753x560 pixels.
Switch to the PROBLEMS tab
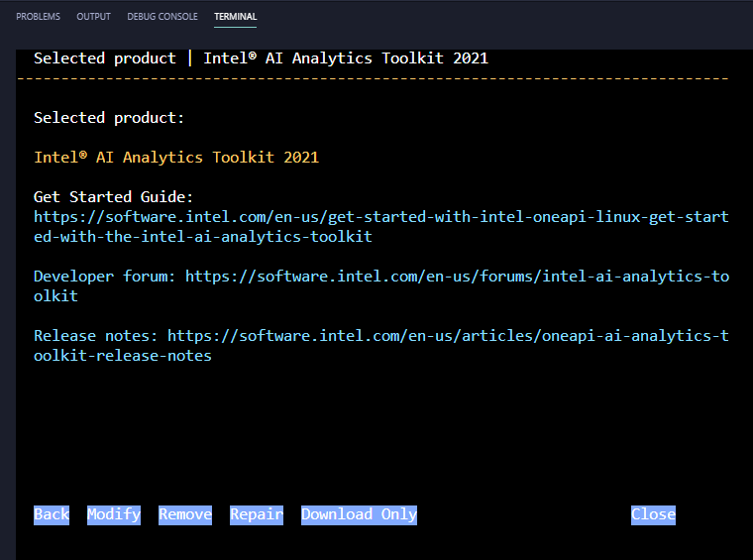pos(38,16)
